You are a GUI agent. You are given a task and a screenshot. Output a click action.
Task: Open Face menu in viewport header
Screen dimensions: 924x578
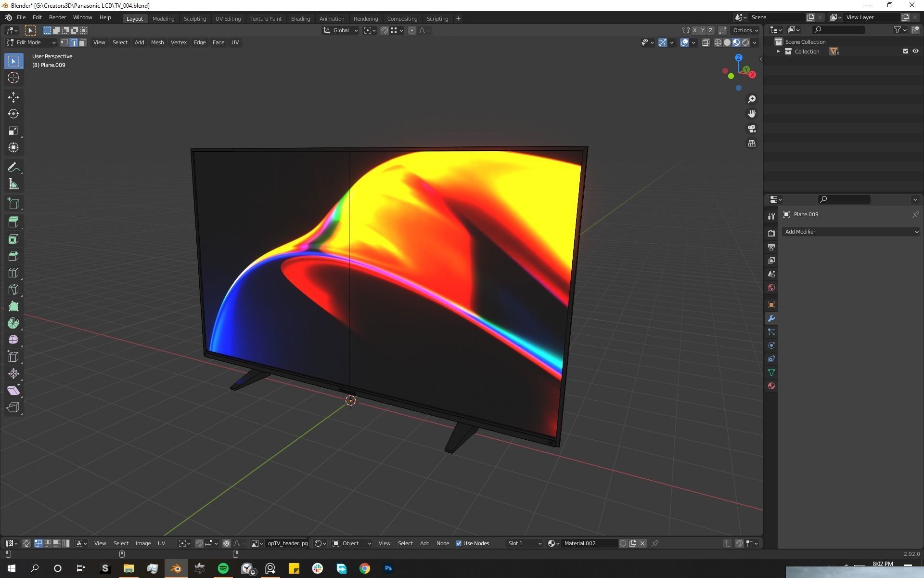click(218, 42)
